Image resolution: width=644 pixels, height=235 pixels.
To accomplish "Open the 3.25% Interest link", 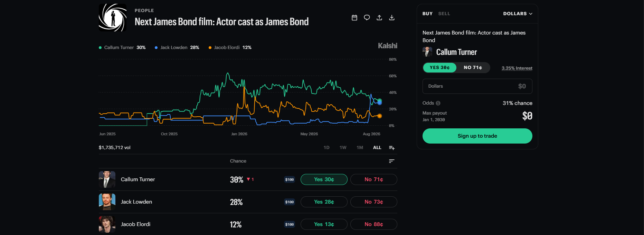I will click(x=517, y=68).
